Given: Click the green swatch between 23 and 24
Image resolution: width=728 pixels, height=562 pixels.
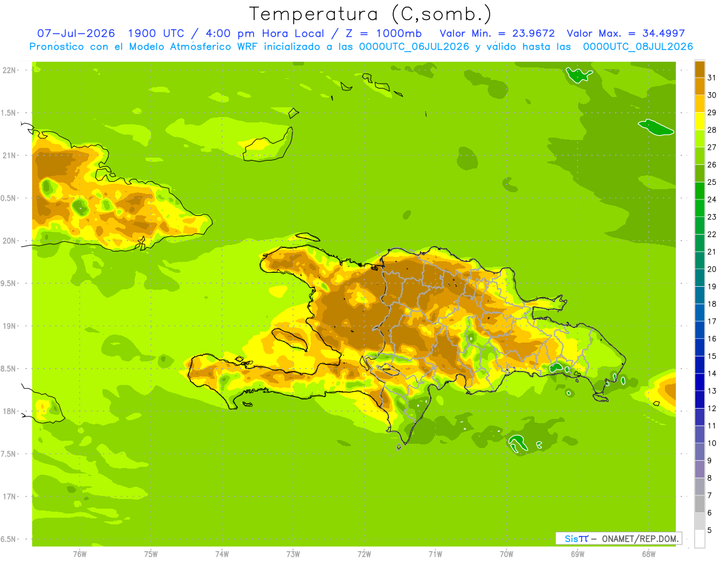Looking at the screenshot, I should [x=699, y=208].
